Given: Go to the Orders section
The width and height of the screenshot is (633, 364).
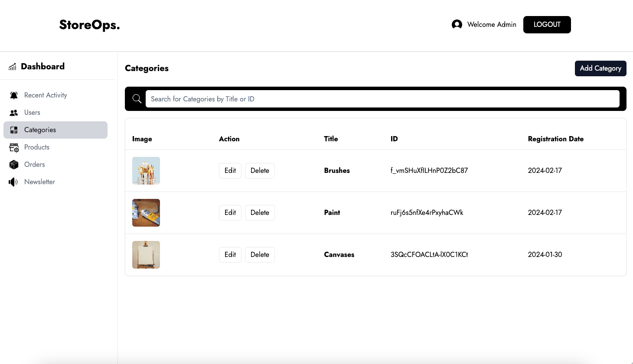Looking at the screenshot, I should (35, 165).
